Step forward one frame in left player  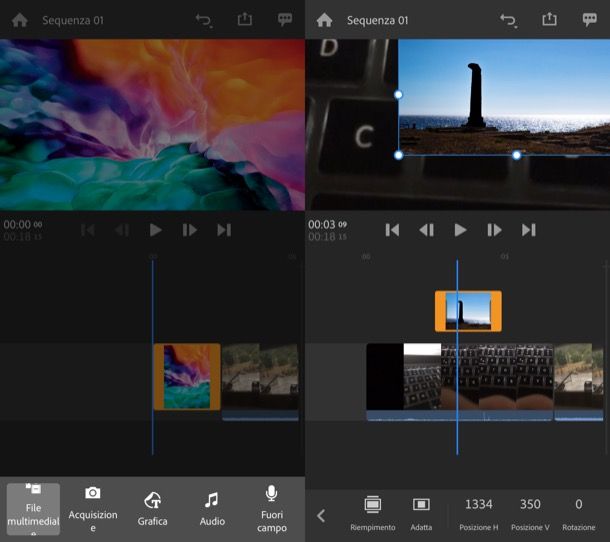pos(189,230)
